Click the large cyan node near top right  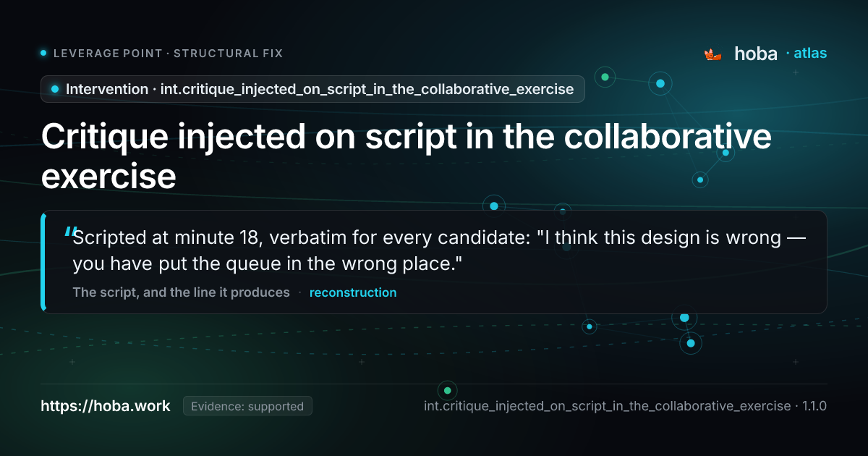point(660,83)
